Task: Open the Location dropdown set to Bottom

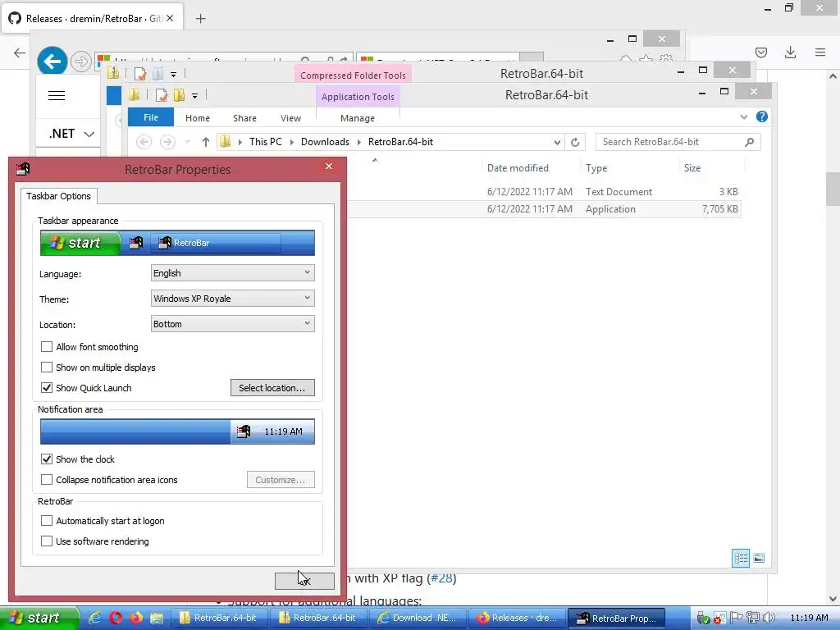Action: (x=232, y=324)
